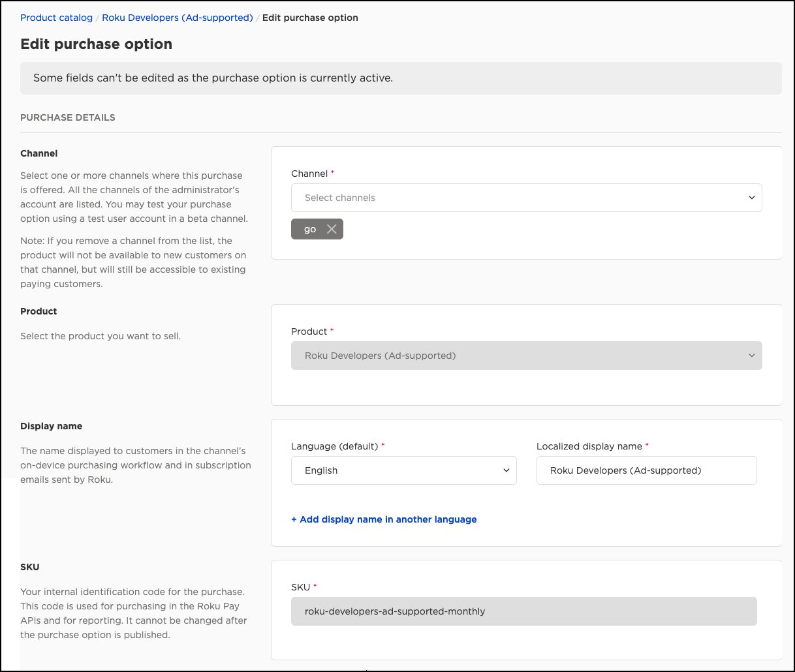Click the greyed-out SKU value field
Screen dimensions: 795x672
523,611
